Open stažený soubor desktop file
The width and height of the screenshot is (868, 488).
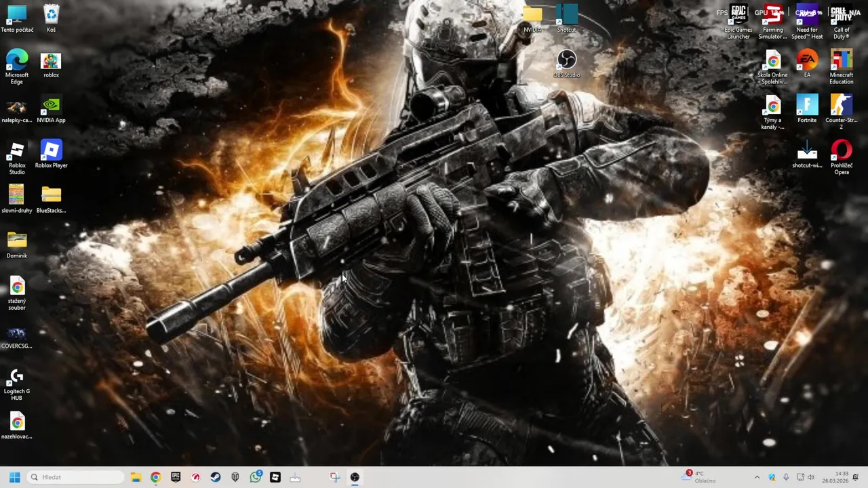pos(17,293)
